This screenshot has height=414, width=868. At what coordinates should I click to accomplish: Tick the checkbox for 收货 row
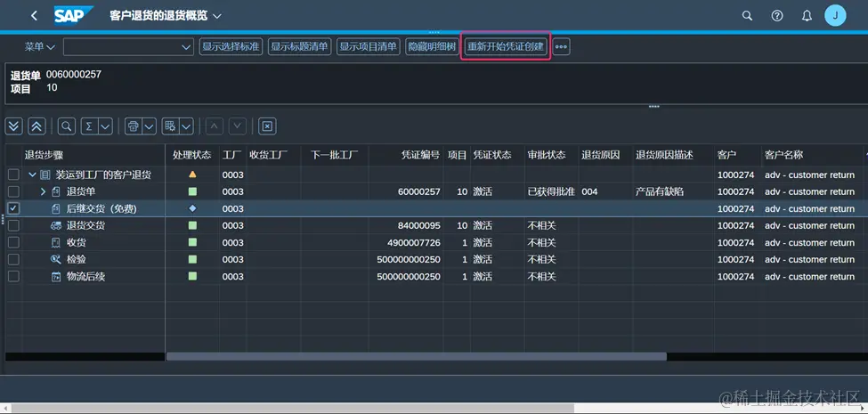(13, 242)
